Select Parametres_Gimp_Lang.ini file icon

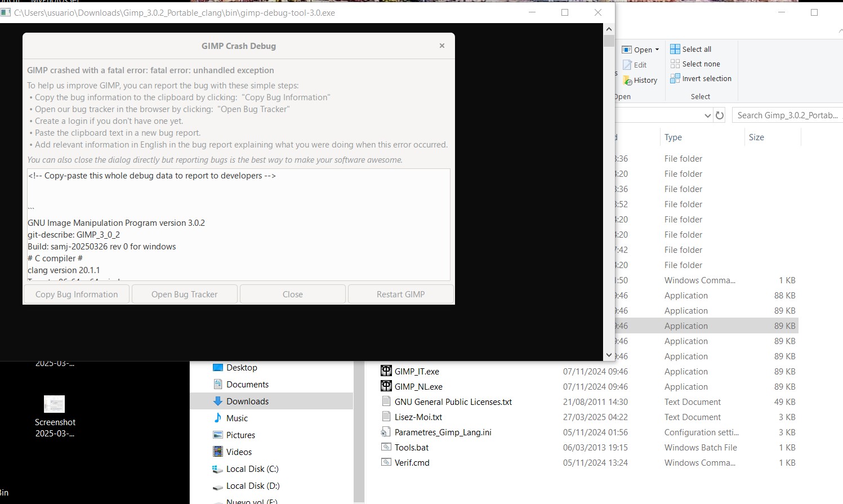(386, 432)
